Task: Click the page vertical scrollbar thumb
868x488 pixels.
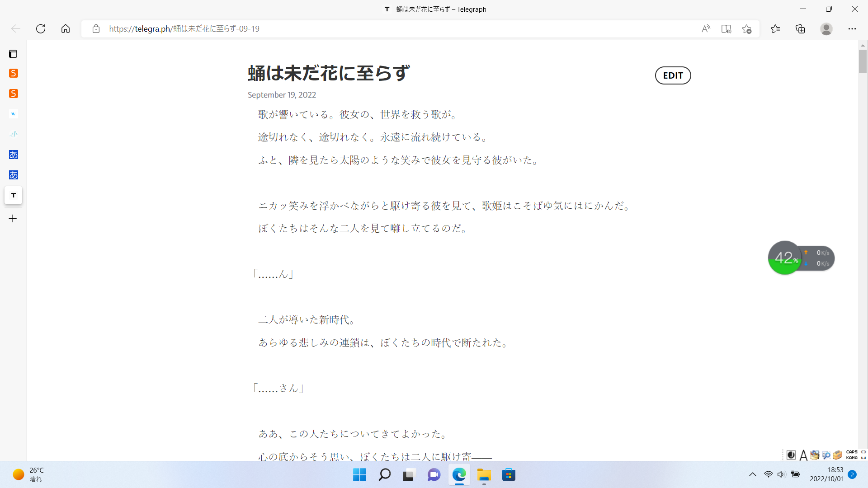Action: 863,61
